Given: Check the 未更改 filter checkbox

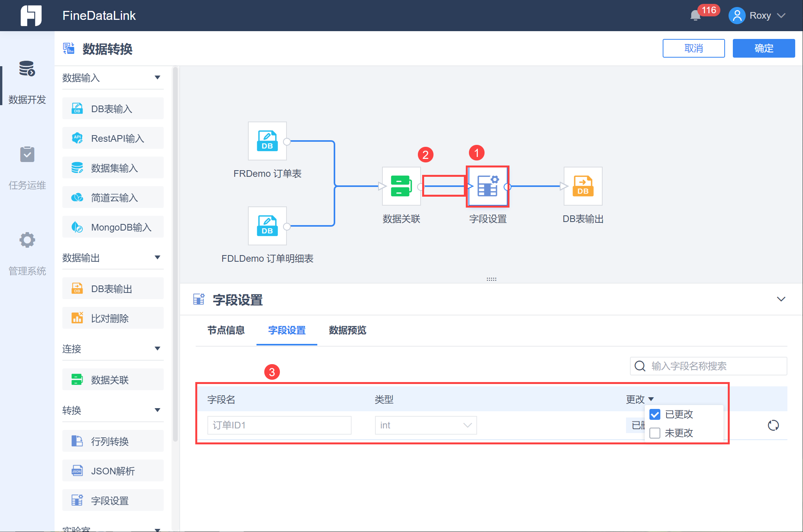Looking at the screenshot, I should click(x=655, y=433).
